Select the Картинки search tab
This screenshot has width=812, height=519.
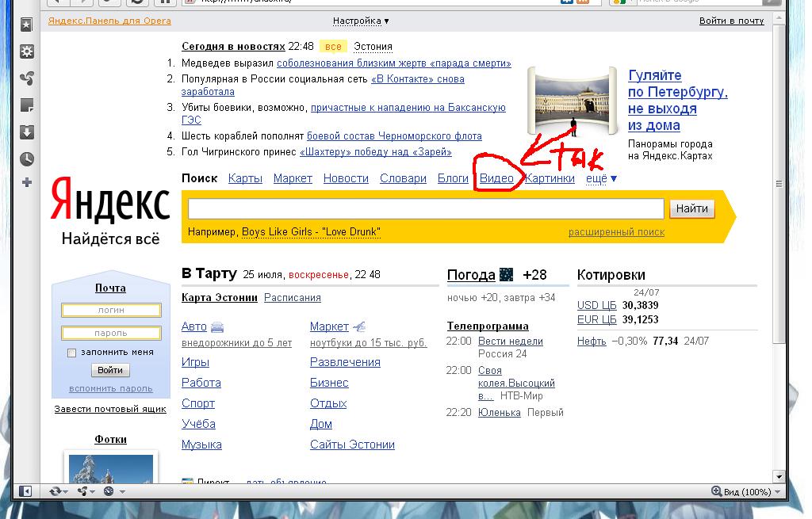[550, 178]
